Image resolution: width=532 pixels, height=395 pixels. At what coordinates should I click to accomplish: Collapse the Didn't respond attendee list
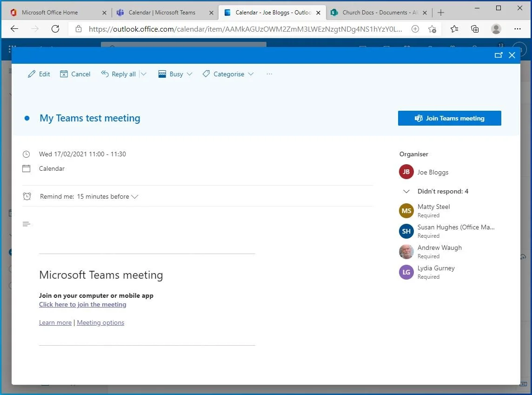[x=406, y=191]
